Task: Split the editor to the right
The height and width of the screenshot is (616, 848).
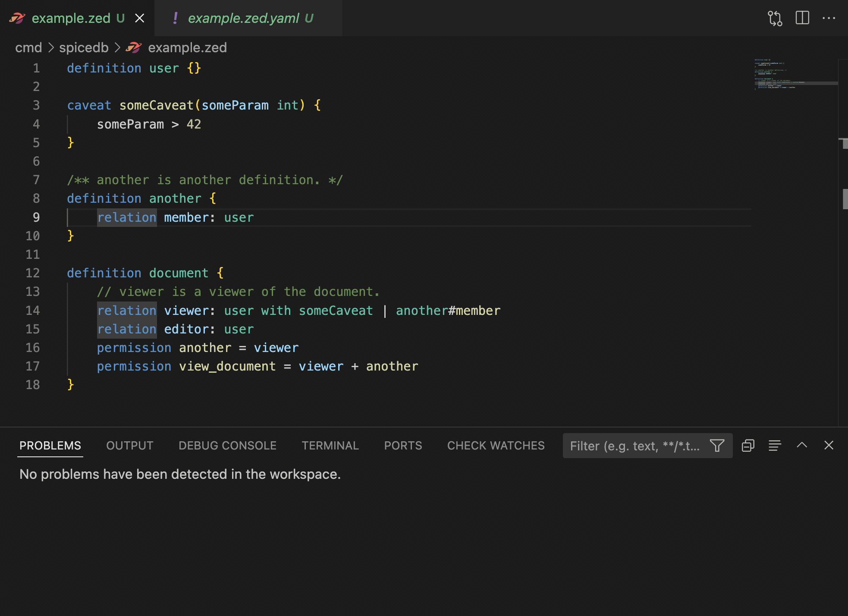Action: pos(802,18)
